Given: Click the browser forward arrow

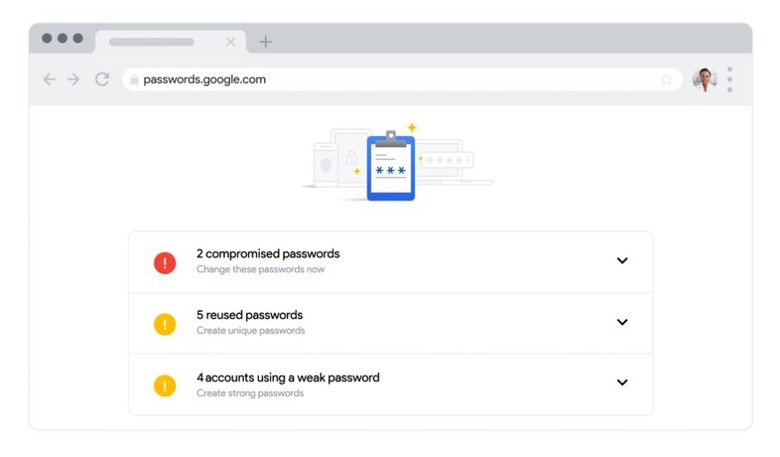Looking at the screenshot, I should 73,80.
